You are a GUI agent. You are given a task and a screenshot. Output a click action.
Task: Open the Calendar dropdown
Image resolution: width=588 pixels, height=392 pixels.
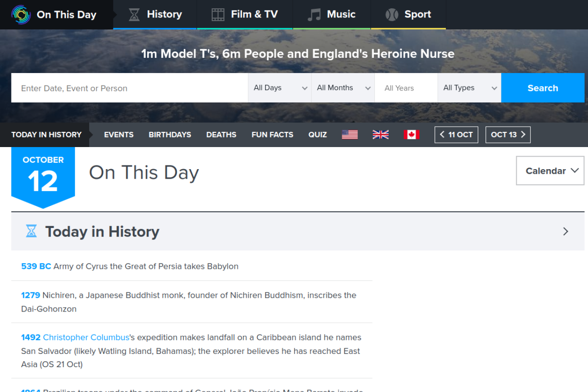[x=550, y=170]
